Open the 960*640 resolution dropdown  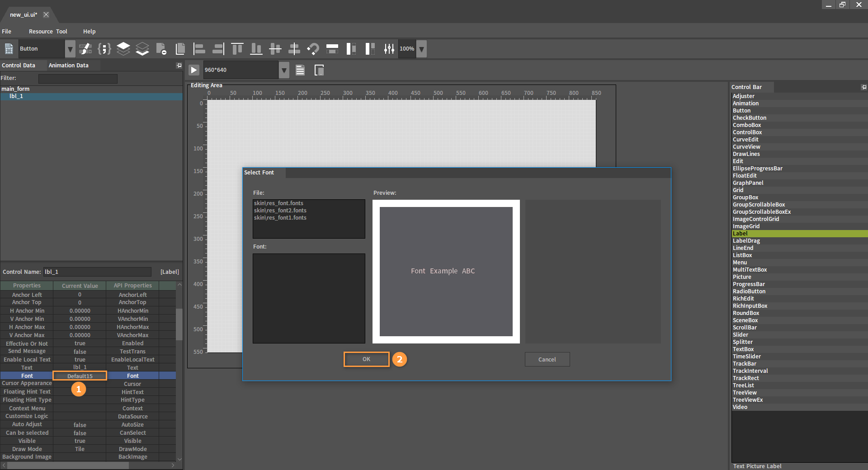tap(284, 70)
